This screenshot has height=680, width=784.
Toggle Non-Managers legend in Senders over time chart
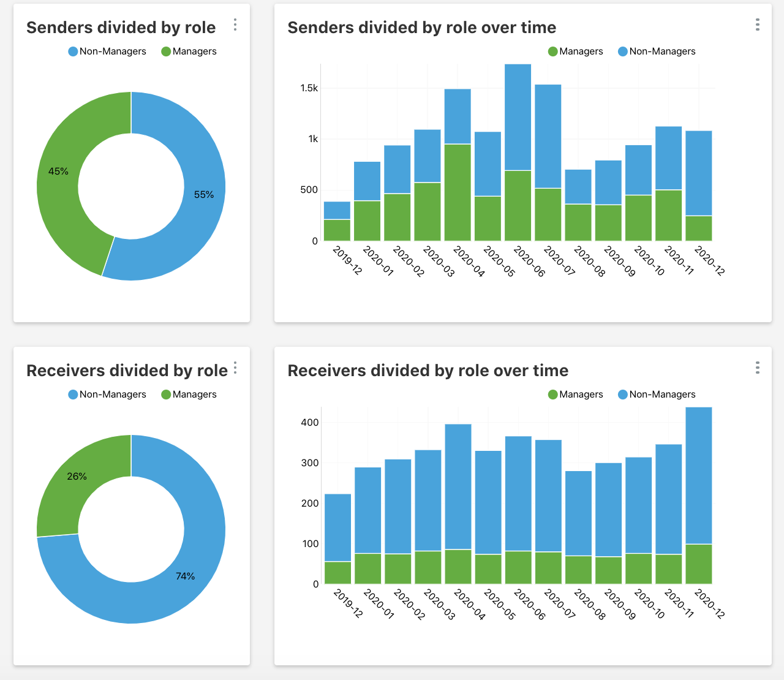point(657,51)
